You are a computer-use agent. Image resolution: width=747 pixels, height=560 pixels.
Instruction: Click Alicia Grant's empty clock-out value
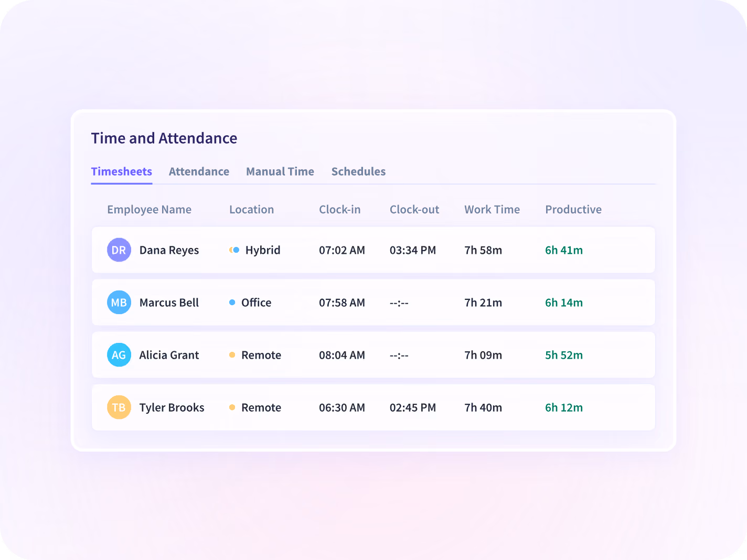[x=399, y=356]
